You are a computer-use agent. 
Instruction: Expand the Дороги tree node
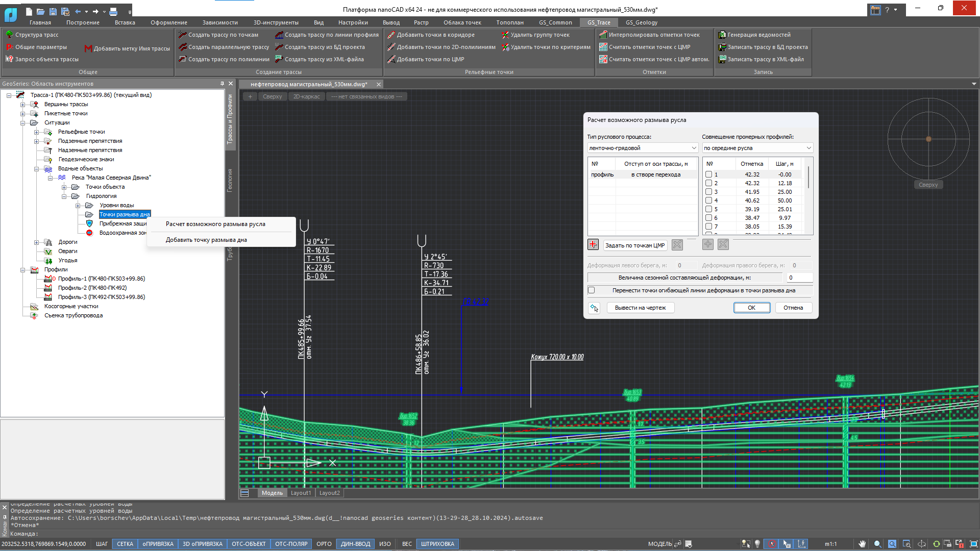tap(36, 242)
